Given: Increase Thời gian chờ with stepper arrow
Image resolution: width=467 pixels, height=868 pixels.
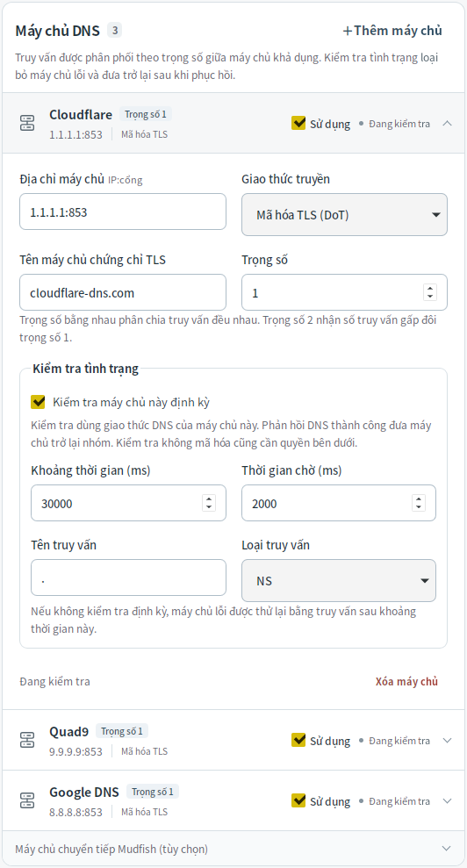Looking at the screenshot, I should [419, 499].
